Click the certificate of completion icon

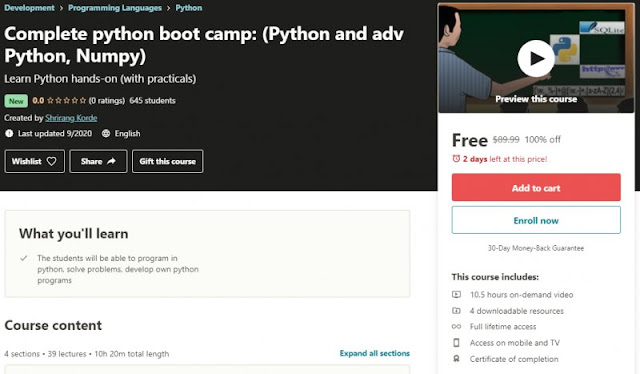pos(456,359)
